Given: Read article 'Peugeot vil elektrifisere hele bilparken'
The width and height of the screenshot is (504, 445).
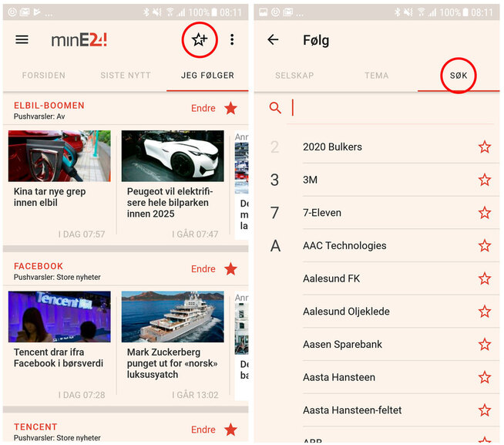Looking at the screenshot, I should coord(170,203).
